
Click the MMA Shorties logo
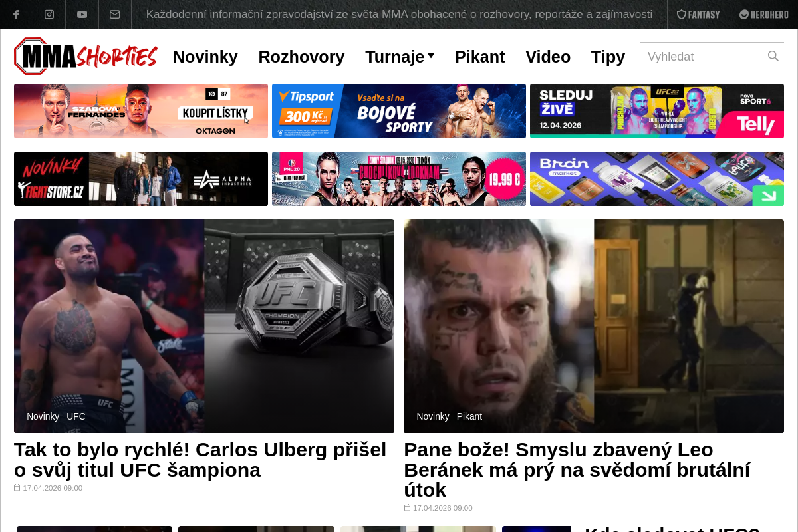pos(86,56)
